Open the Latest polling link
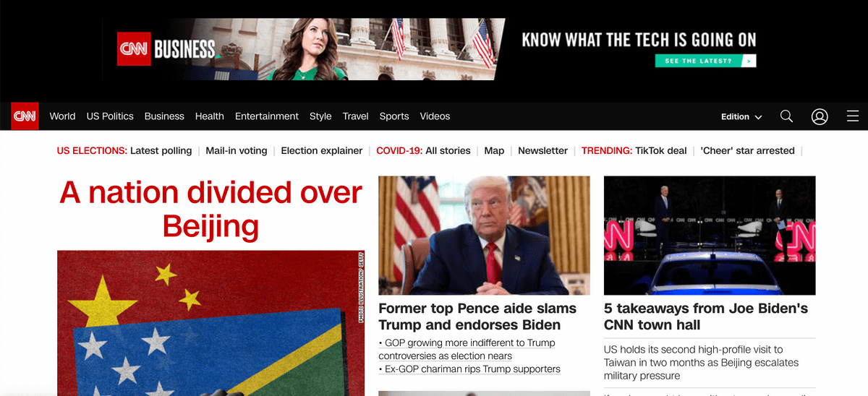 click(161, 151)
